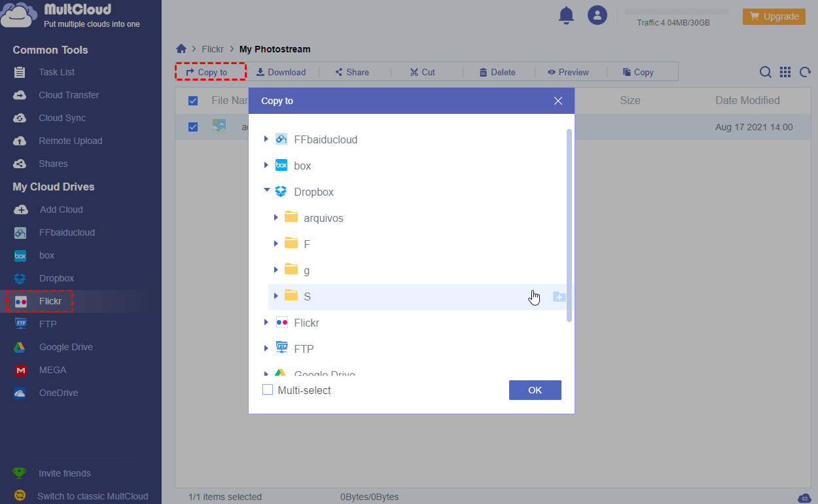Select FFbaiducloud in the dialog tree
This screenshot has height=504, width=818.
(325, 139)
